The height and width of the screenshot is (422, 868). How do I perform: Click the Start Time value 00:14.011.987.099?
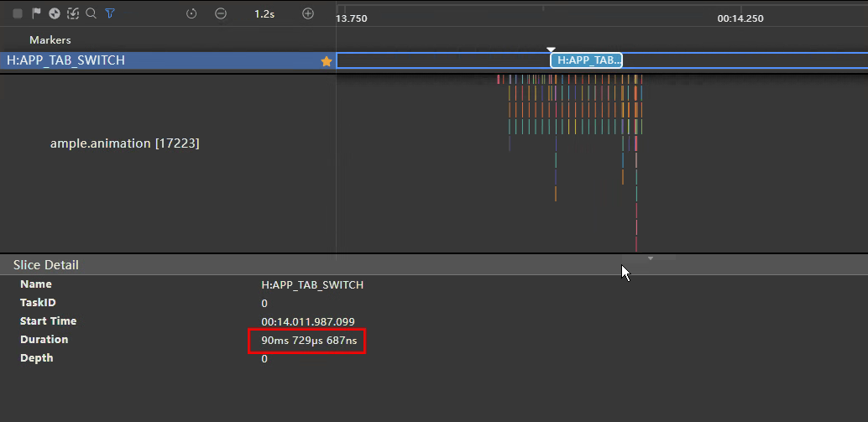point(307,321)
